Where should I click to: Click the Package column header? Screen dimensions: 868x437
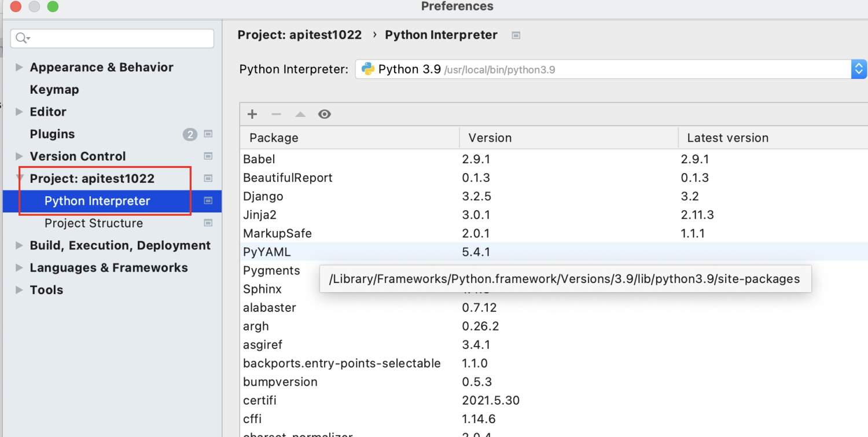click(274, 138)
